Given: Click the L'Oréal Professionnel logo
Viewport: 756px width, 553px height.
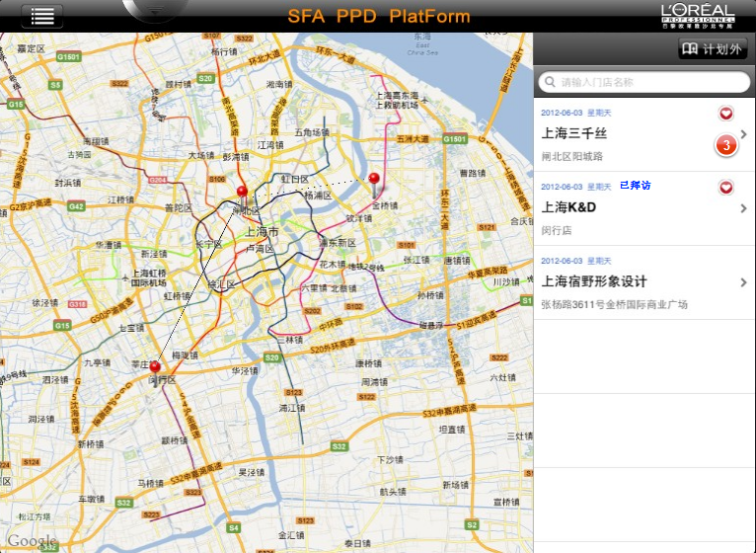Looking at the screenshot, I should tap(698, 14).
